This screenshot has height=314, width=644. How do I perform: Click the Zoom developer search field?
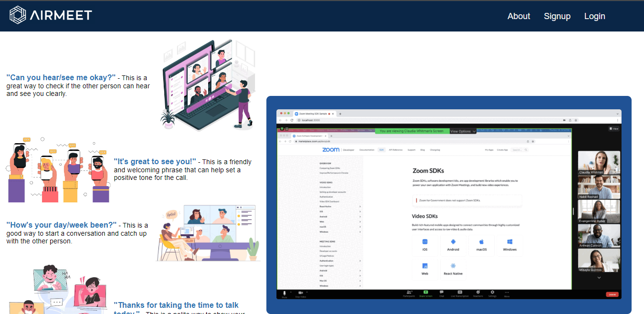(x=519, y=150)
